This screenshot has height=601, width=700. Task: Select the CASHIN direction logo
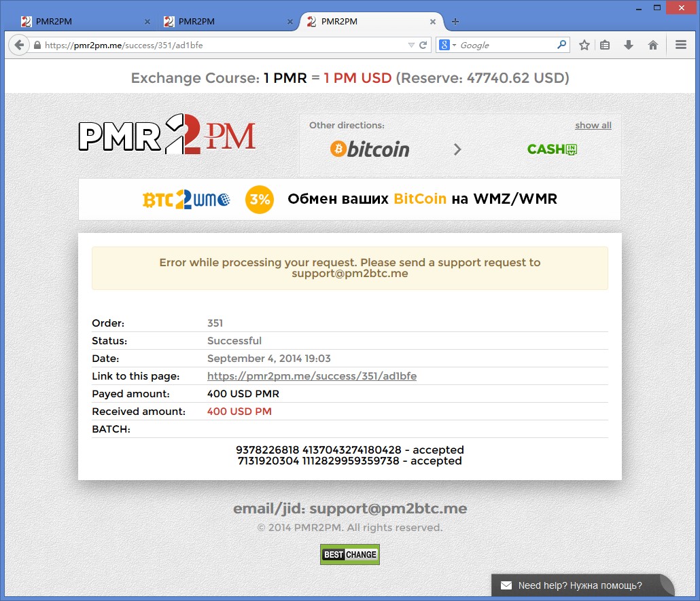[553, 149]
